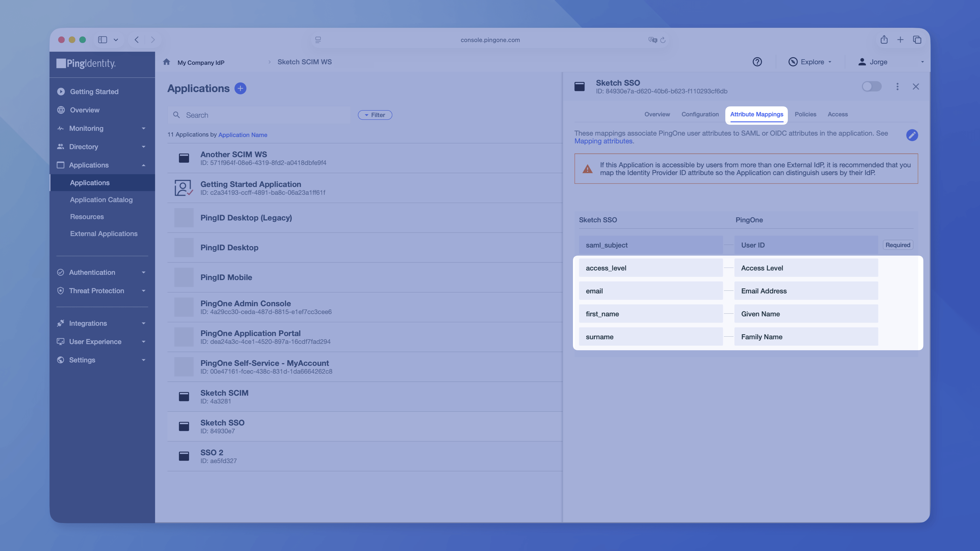Image resolution: width=980 pixels, height=551 pixels.
Task: Expand the Directory sidebar section
Action: pos(143,147)
